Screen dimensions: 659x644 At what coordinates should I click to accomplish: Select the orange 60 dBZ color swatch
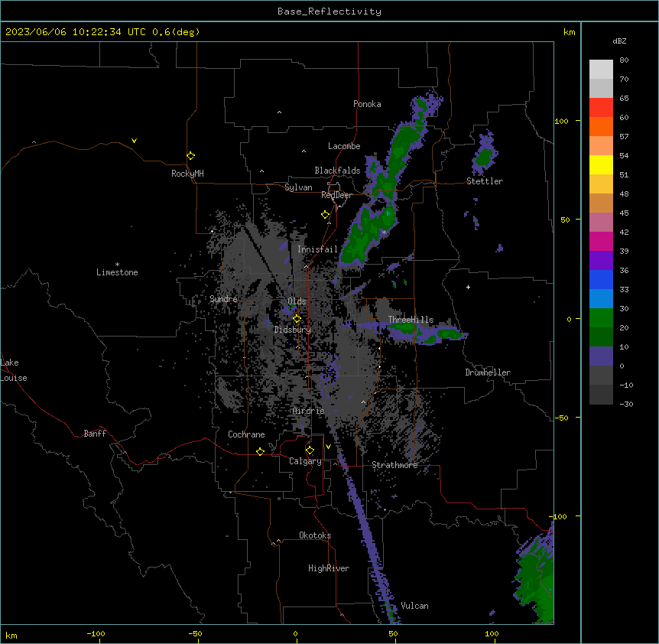[x=601, y=126]
